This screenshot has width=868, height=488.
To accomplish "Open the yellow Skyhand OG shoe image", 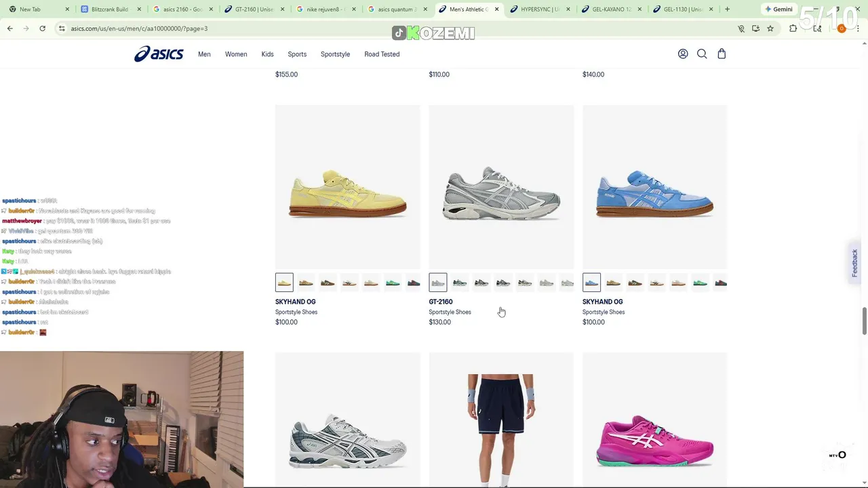I will (x=347, y=187).
